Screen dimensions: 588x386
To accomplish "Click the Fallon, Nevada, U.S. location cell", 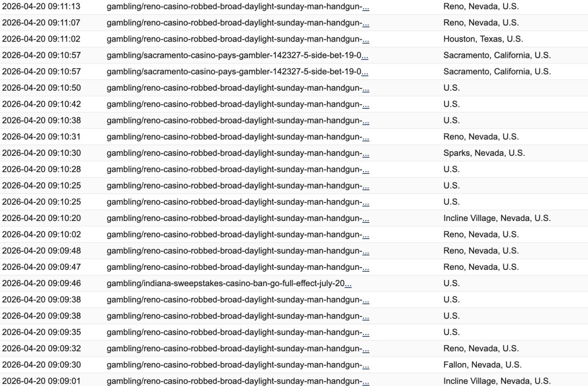I will pos(482,365).
